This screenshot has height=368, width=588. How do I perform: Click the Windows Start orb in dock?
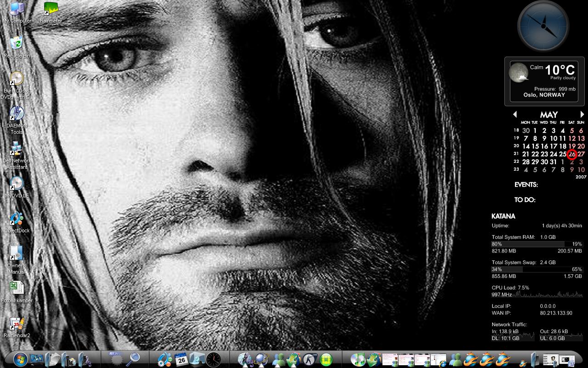click(20, 359)
